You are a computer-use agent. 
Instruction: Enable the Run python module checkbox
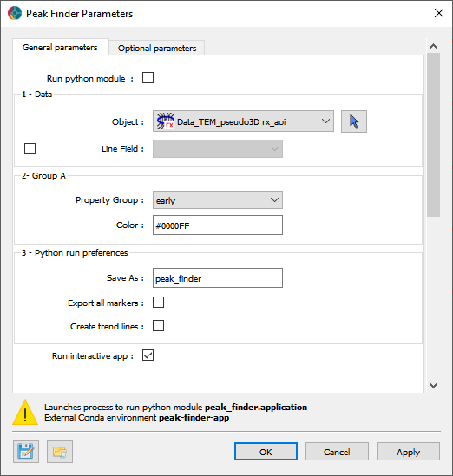tap(148, 78)
